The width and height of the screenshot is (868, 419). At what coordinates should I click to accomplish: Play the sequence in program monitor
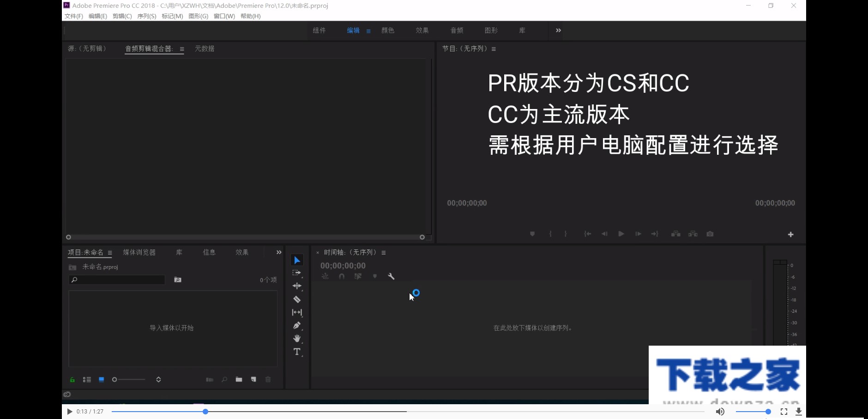[x=621, y=234]
